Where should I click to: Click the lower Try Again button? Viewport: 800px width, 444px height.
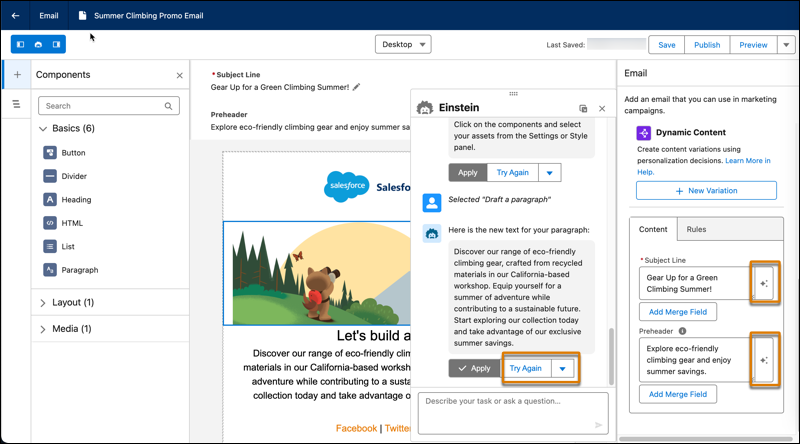(526, 368)
